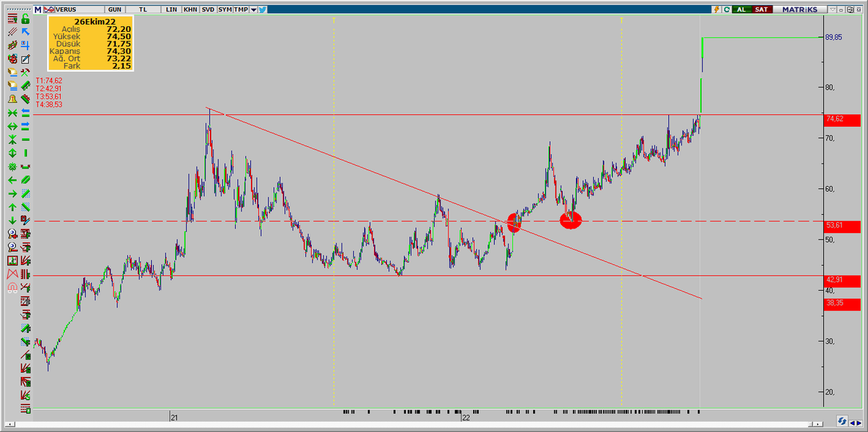This screenshot has width=868, height=432.
Task: Toggle LIN linear scale mode
Action: click(x=171, y=9)
